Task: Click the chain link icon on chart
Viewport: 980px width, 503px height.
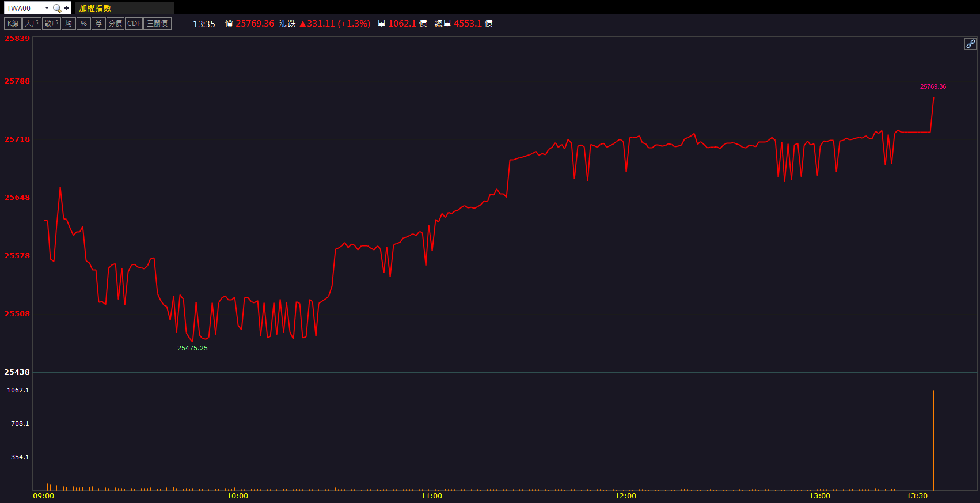Action: pyautogui.click(x=970, y=44)
